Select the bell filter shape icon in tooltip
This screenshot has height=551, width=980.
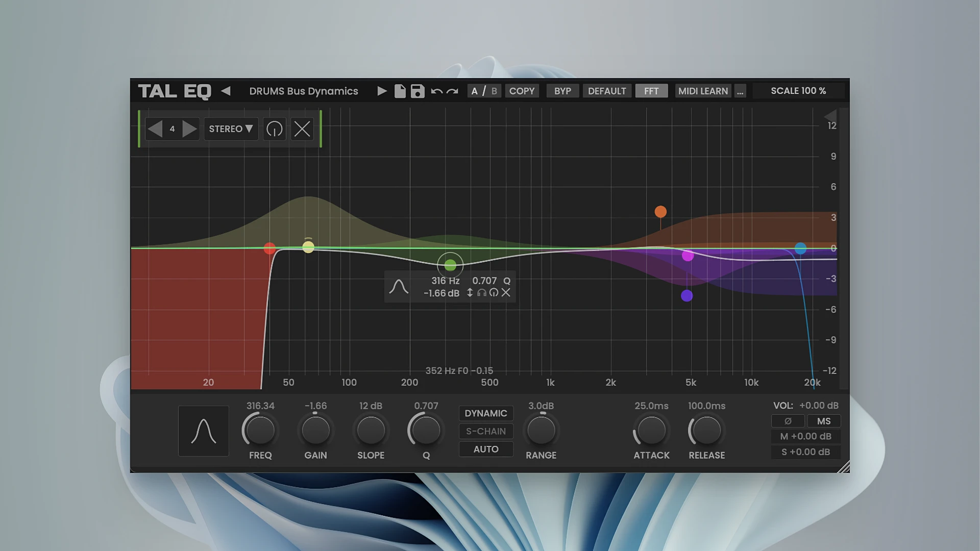(400, 286)
